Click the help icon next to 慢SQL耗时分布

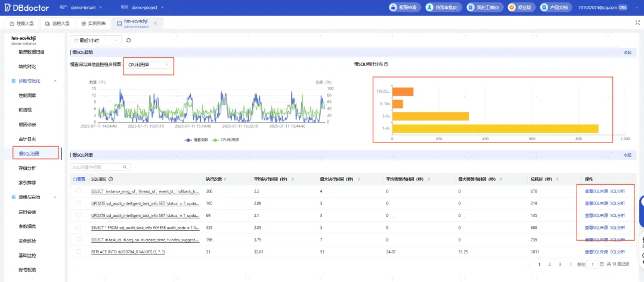point(386,64)
